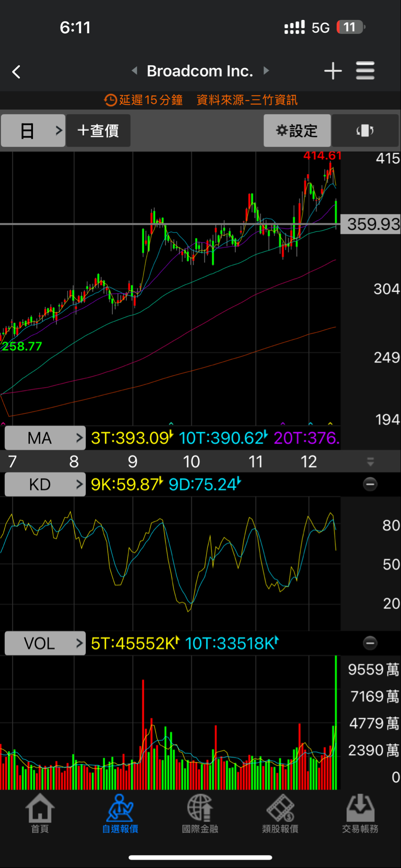This screenshot has height=868, width=401.
Task: Open the 交易帳務 trading account tab
Action: [x=360, y=813]
